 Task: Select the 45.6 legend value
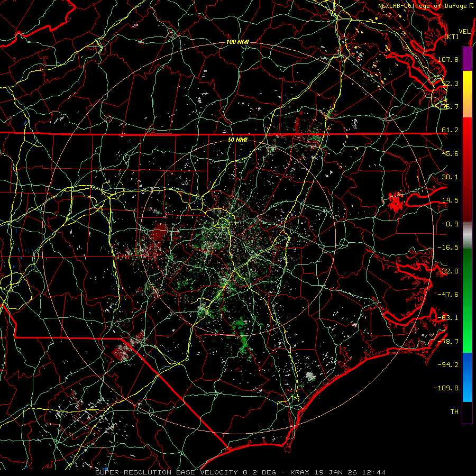point(450,153)
